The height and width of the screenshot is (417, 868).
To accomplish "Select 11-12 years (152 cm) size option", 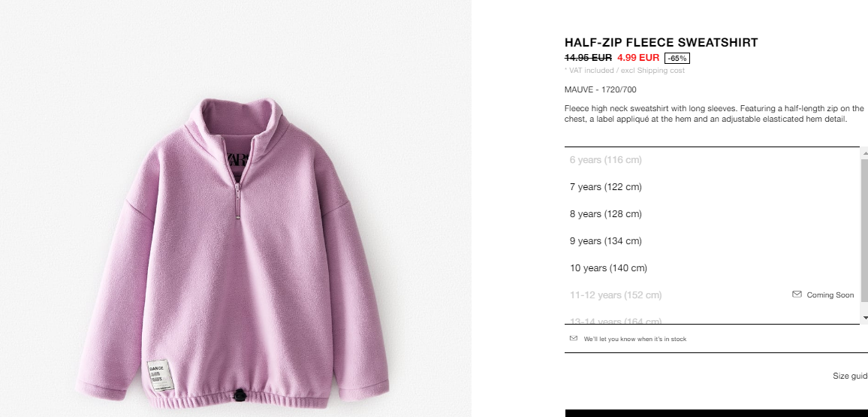I will [712, 295].
